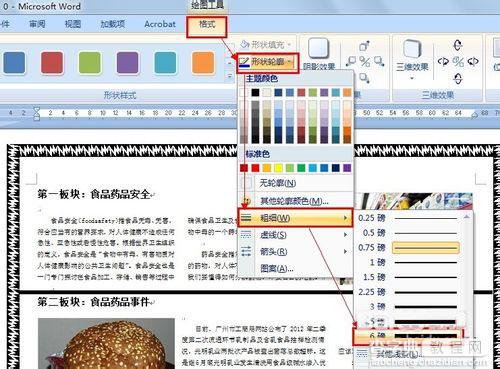Click the 3-D effects (三维效果) icon
Screen dimensions: 500x369
412,49
